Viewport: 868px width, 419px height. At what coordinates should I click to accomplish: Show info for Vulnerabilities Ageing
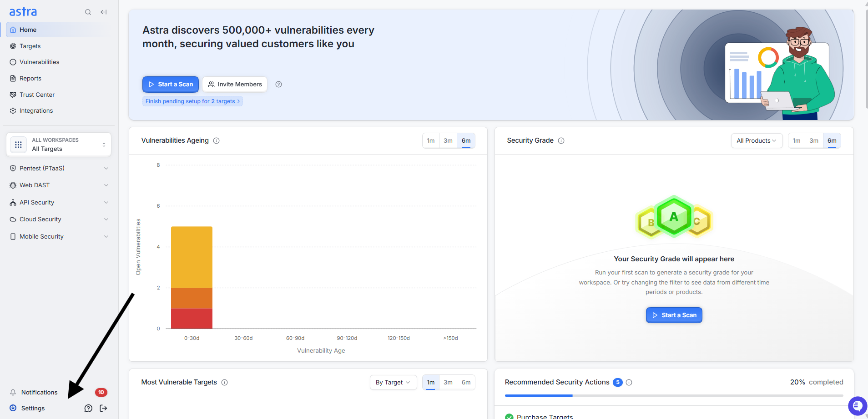[217, 141]
